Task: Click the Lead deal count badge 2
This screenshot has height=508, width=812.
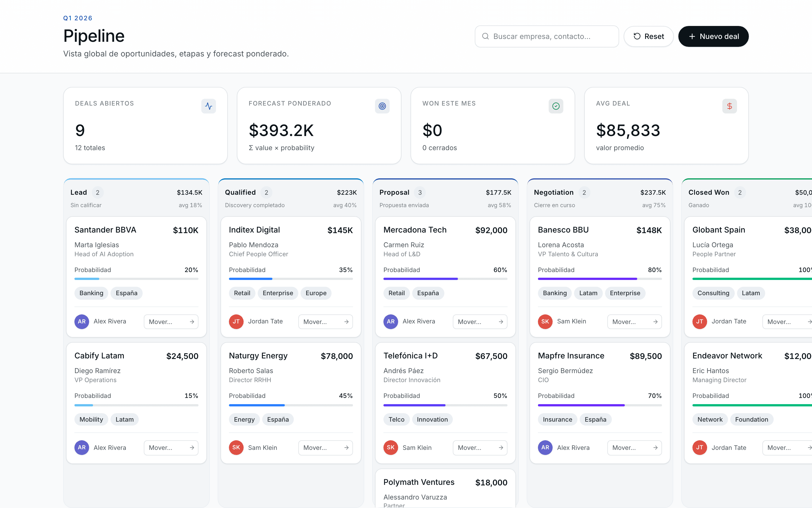Action: (98, 192)
